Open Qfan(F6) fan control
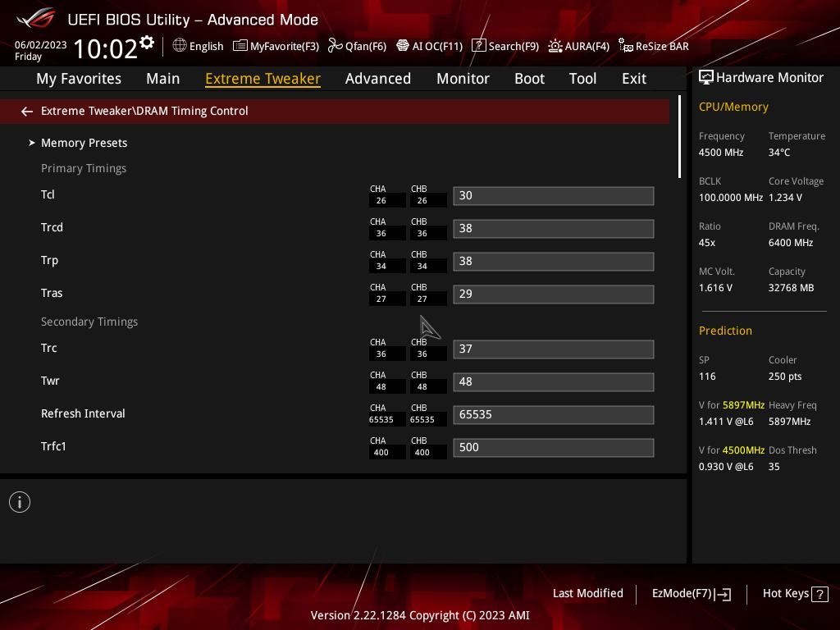Screen dimensions: 840x630 pos(357,46)
